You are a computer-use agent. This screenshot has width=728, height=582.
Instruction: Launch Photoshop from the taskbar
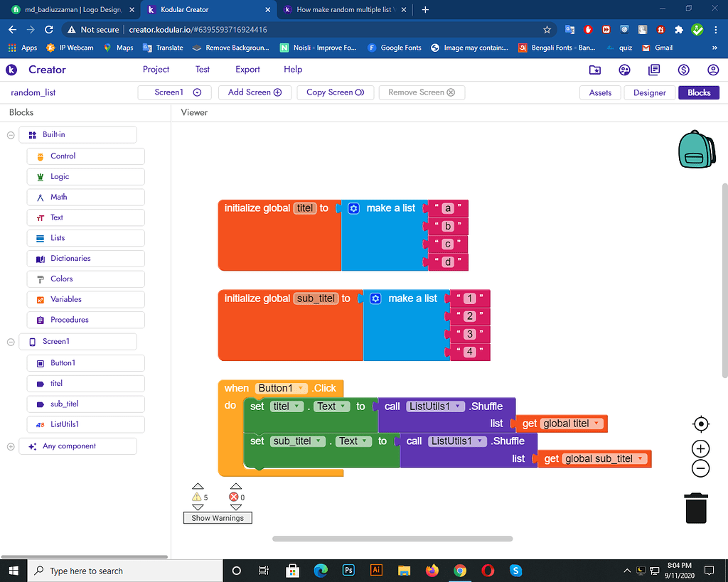pos(348,570)
